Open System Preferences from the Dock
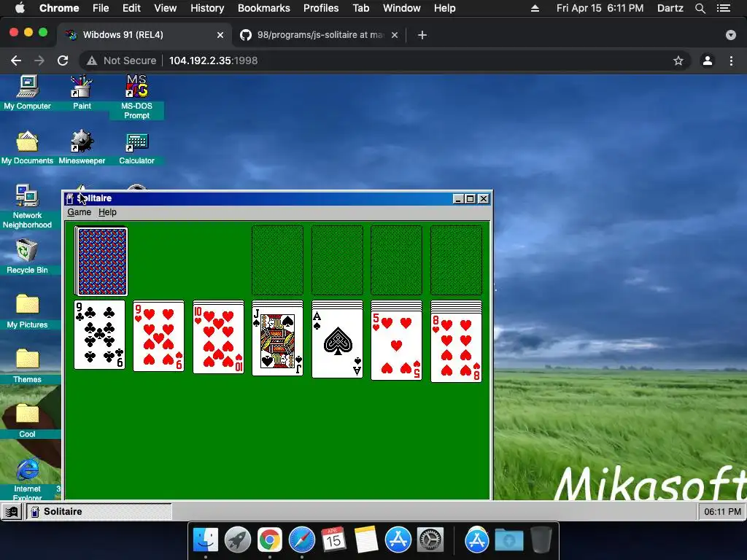The height and width of the screenshot is (560, 747). [430, 540]
